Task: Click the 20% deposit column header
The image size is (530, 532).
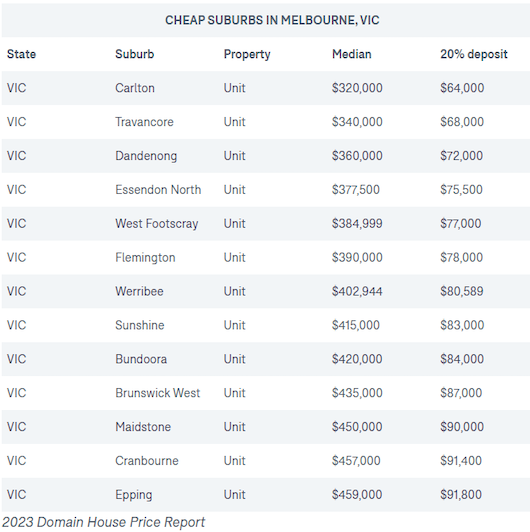Action: (x=474, y=54)
